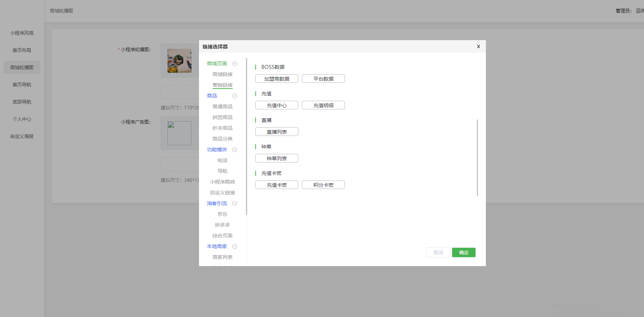Collapse the 淘客引流 group icon

pos(235,204)
